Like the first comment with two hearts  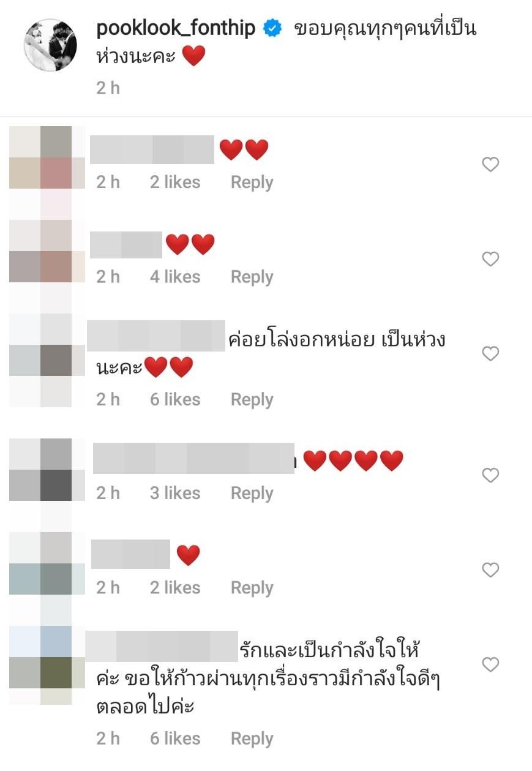[x=490, y=164]
